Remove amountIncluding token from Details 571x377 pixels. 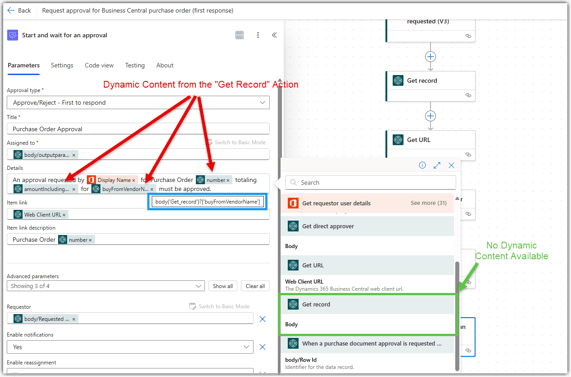click(x=74, y=189)
